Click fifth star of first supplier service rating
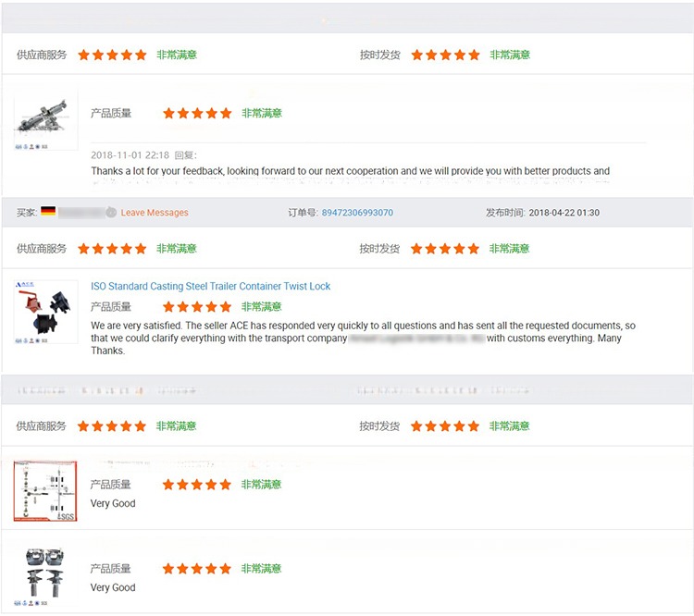 141,55
